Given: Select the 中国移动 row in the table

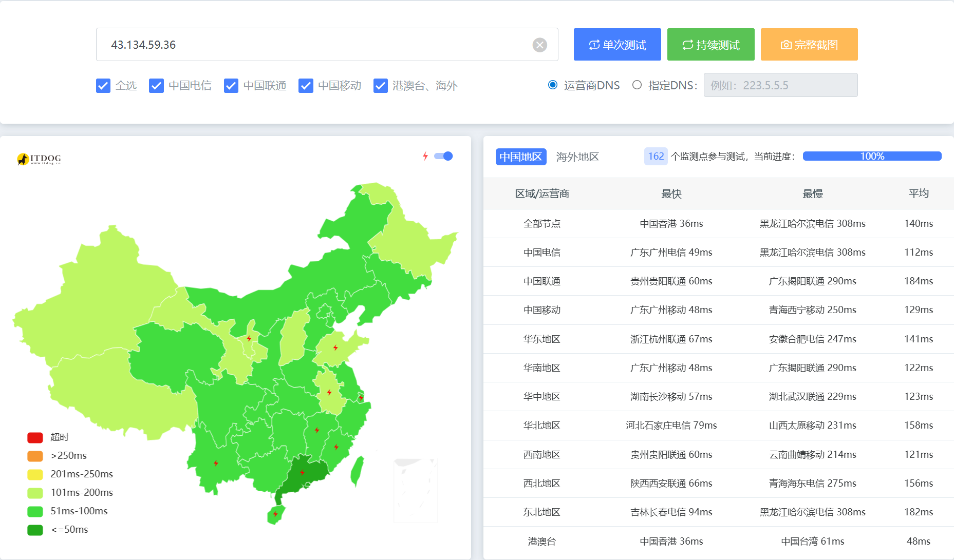Looking at the screenshot, I should 719,310.
